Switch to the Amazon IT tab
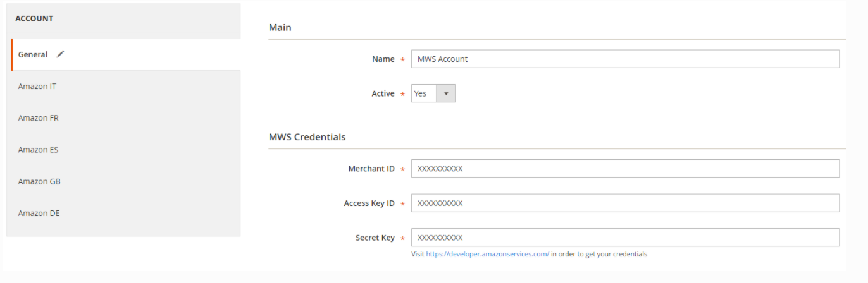This screenshot has height=283, width=868. pos(124,86)
